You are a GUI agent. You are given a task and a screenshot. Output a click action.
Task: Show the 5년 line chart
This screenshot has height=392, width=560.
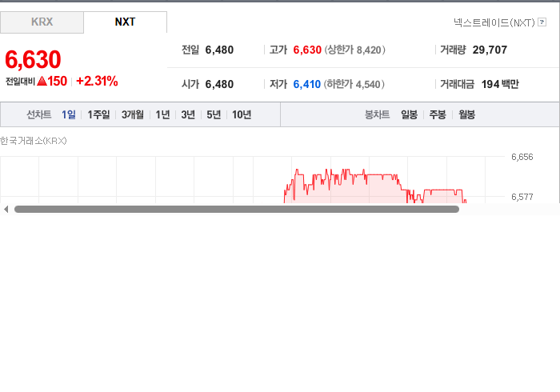pos(214,114)
